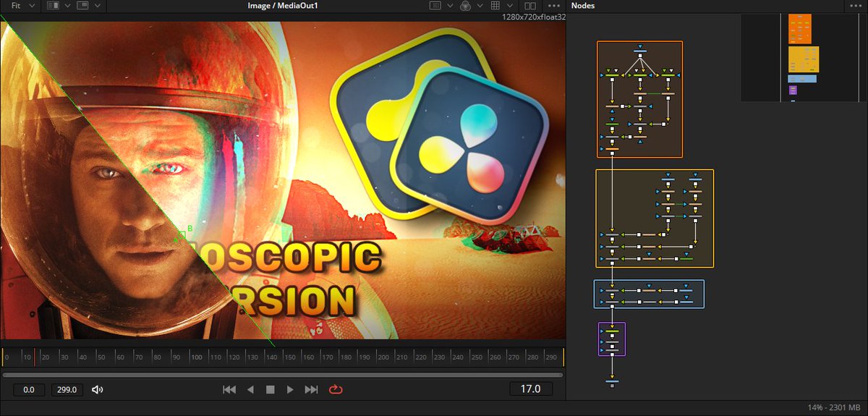Viewport: 868px width, 416px height.
Task: Click the 1280x720xfloat32 resolution readout
Action: pyautogui.click(x=534, y=17)
